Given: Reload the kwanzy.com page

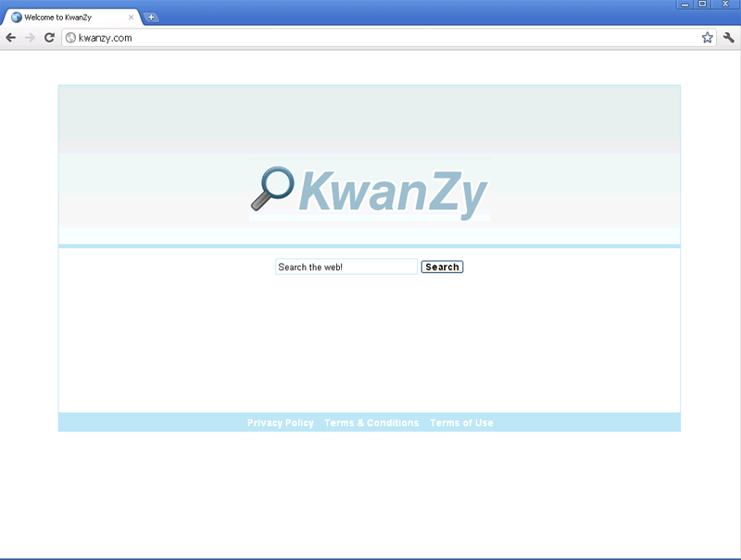Looking at the screenshot, I should 50,38.
